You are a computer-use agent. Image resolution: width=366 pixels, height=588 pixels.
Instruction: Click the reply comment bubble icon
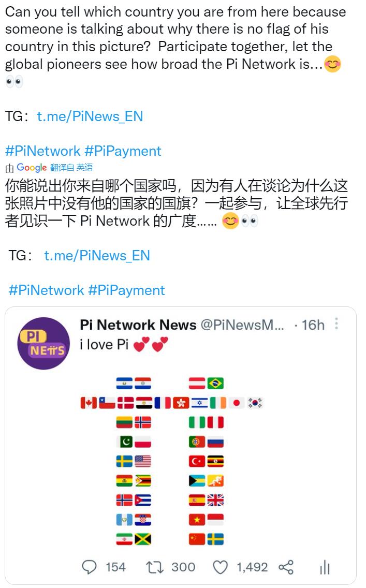(89, 567)
